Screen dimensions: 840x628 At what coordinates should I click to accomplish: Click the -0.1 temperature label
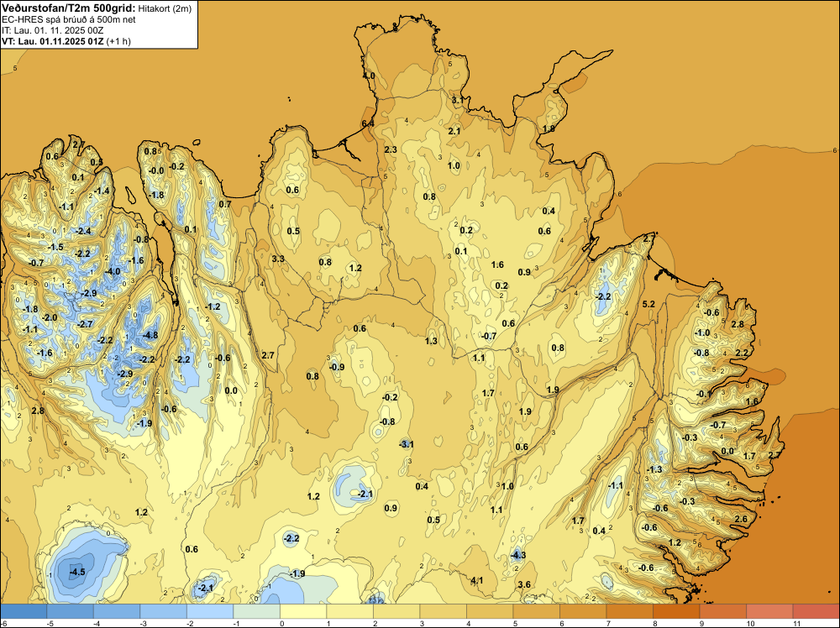(x=703, y=394)
